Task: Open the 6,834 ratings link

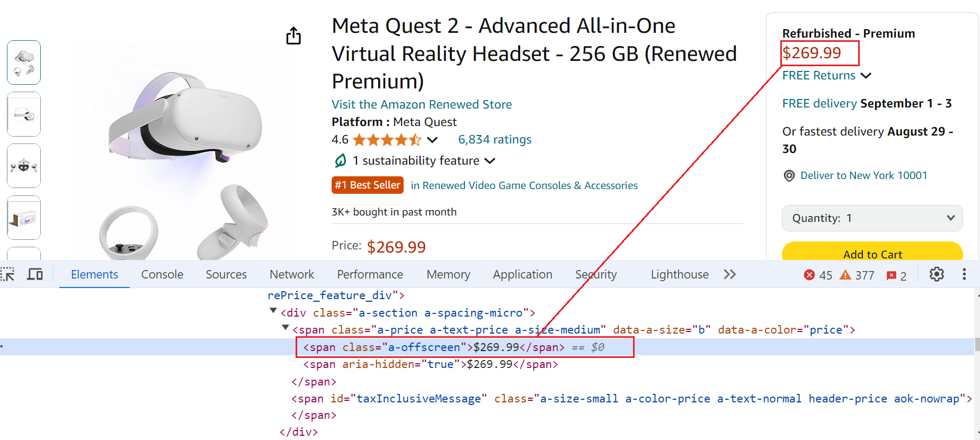Action: (495, 140)
